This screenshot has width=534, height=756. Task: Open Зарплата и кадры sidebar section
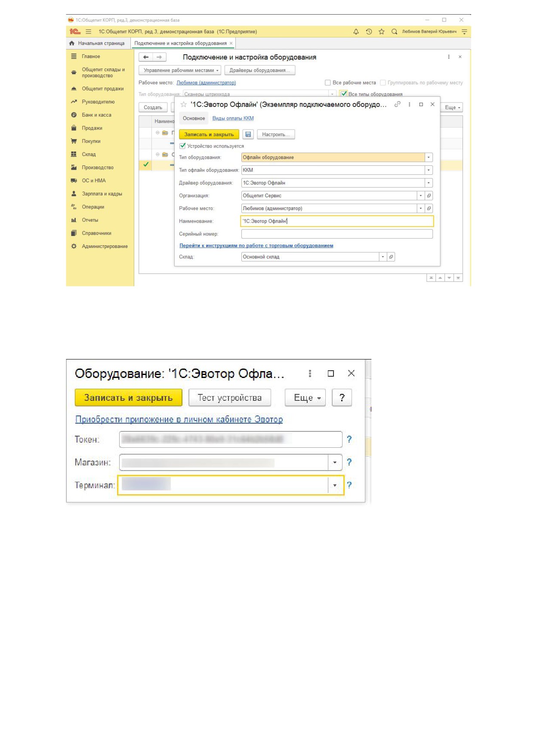click(102, 194)
